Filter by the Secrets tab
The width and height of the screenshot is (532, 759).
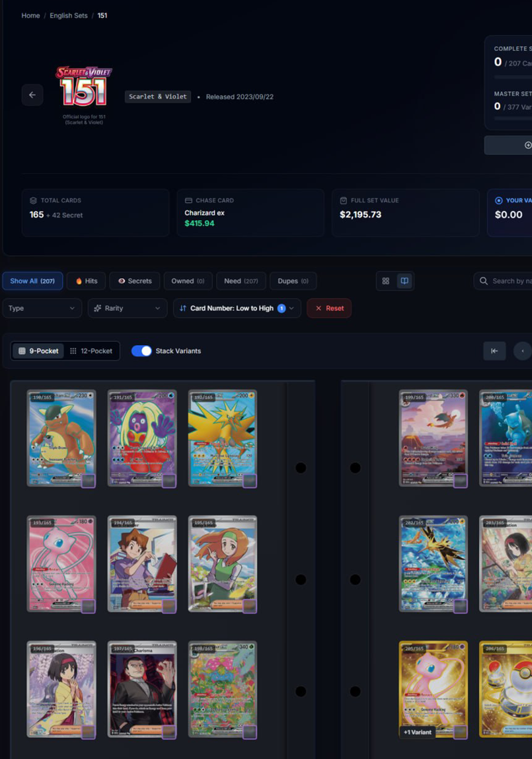[134, 281]
